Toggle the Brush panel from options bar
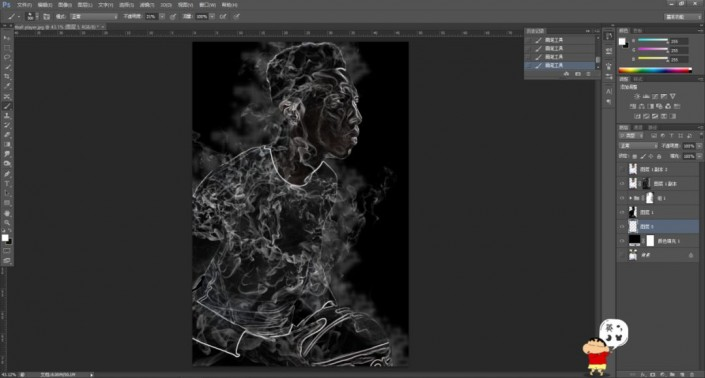This screenshot has height=378, width=705. (x=46, y=17)
